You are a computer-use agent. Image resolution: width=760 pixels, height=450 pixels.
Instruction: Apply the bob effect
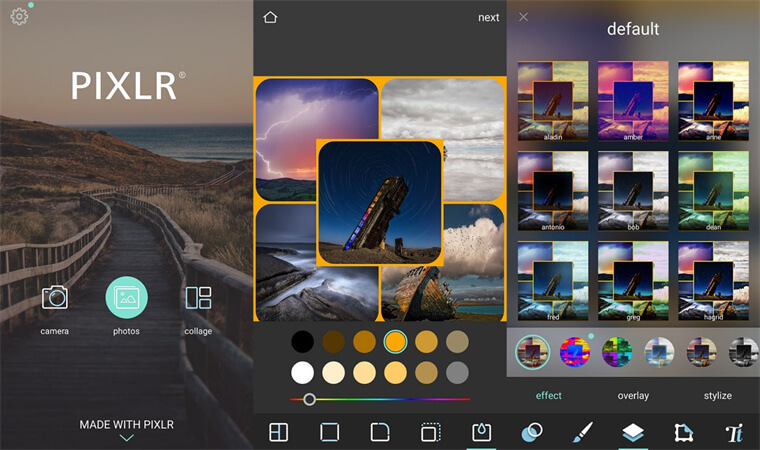point(633,191)
